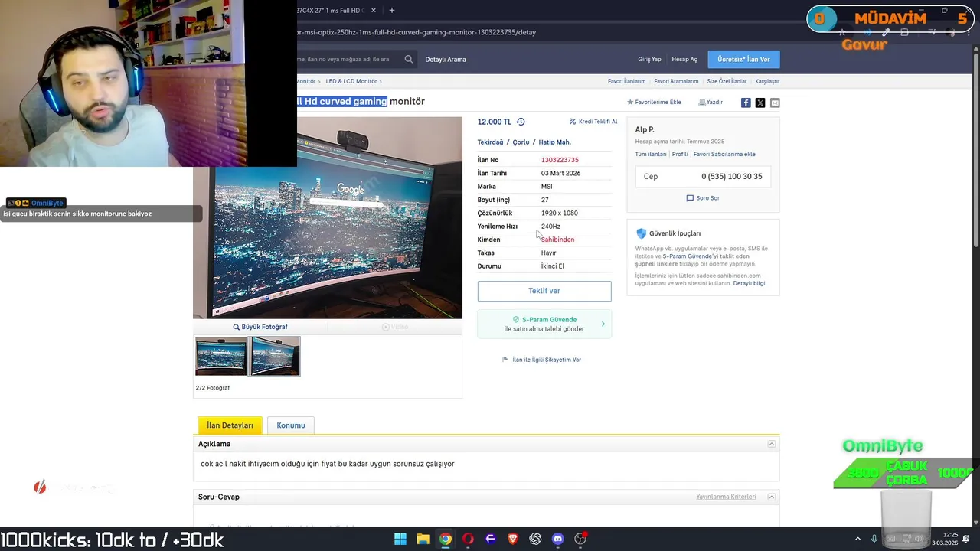Open Büyük Fotoğraf large photo view
Image resolution: width=980 pixels, height=551 pixels.
pos(260,327)
